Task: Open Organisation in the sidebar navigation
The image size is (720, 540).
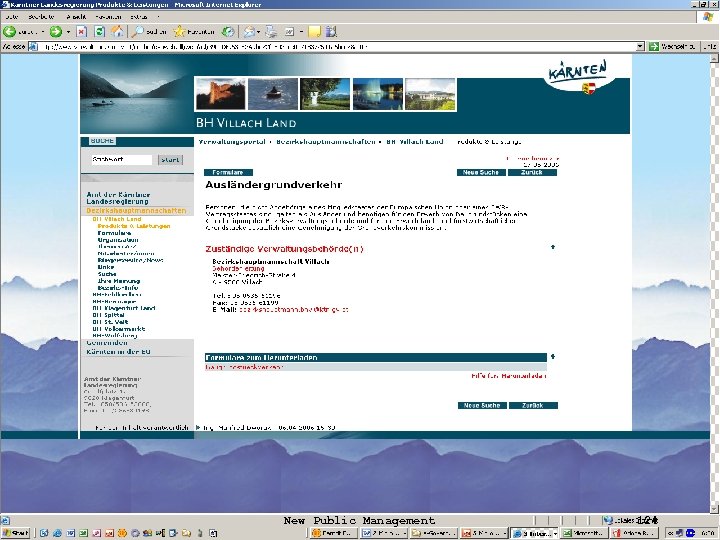Action: coord(118,240)
